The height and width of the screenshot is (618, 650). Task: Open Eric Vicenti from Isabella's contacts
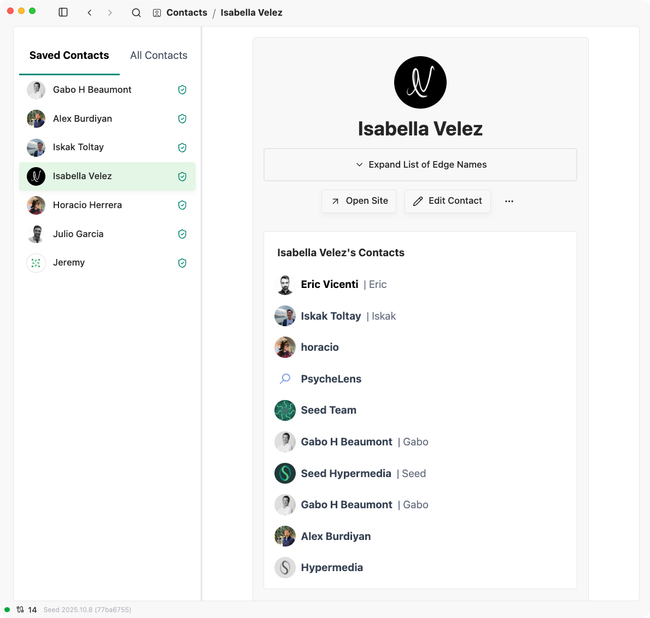[329, 285]
